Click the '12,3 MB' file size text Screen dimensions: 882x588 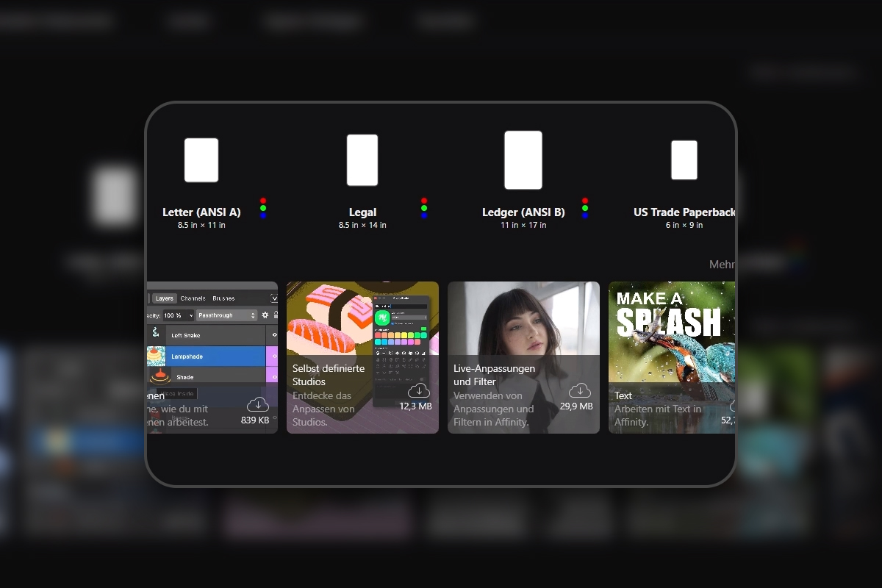tap(415, 406)
